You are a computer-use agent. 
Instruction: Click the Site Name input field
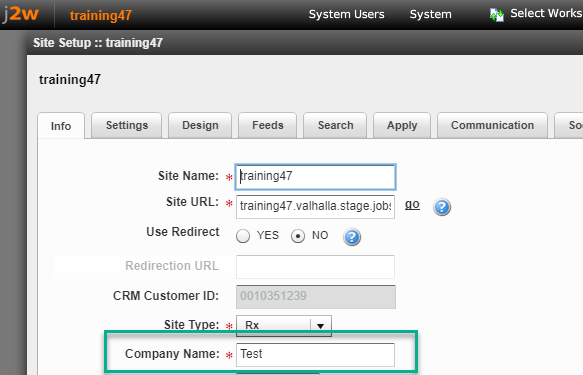[x=315, y=177]
